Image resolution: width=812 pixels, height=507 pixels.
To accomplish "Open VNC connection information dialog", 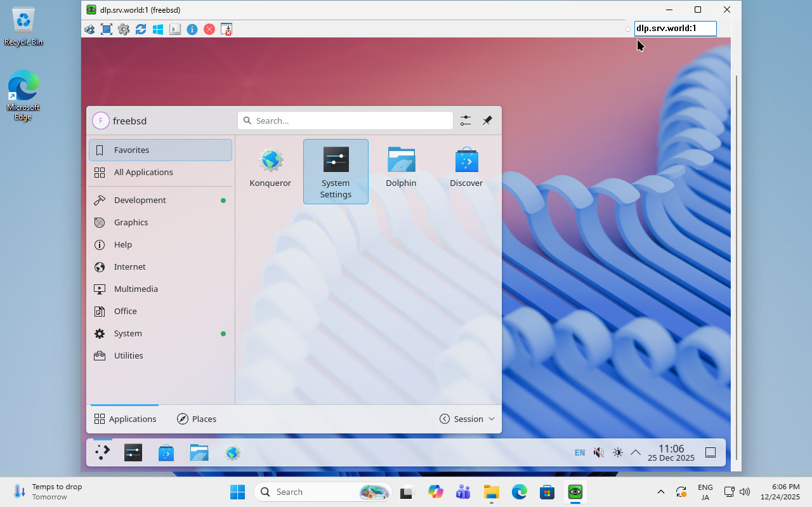I will pyautogui.click(x=192, y=29).
